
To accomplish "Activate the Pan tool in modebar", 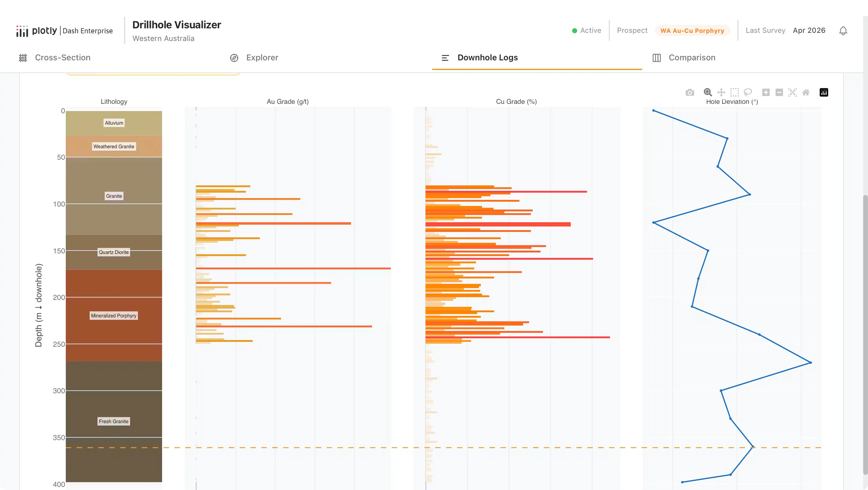I will tap(721, 92).
